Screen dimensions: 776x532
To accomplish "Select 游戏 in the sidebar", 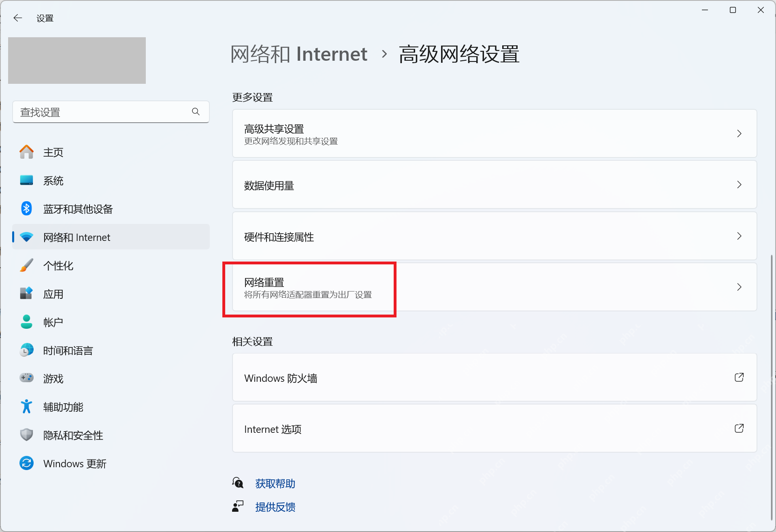I will point(111,379).
